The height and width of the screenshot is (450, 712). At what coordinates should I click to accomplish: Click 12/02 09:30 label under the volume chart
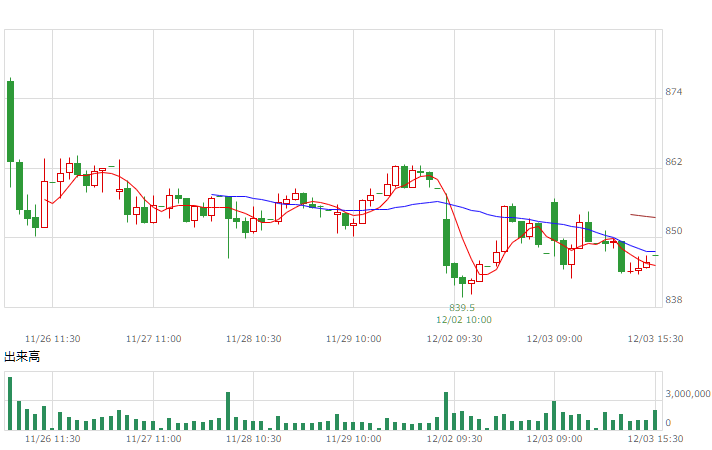(x=455, y=439)
